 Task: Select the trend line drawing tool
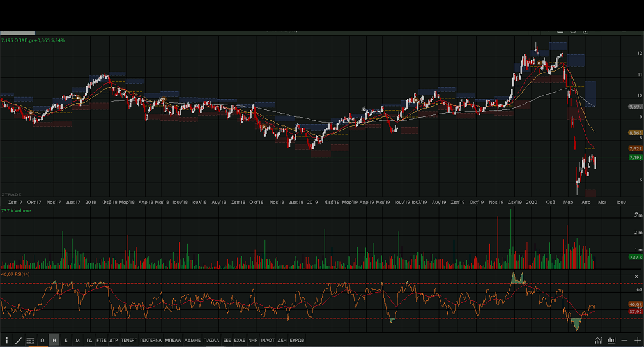[x=19, y=340]
